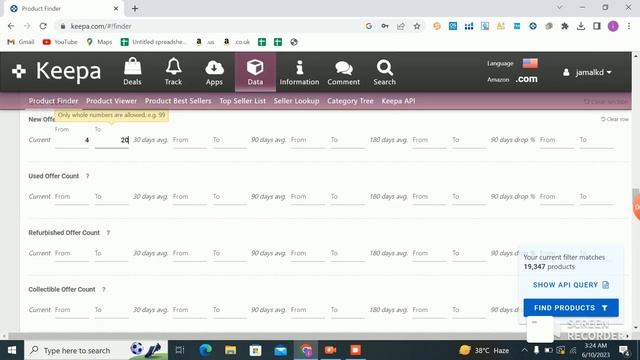The height and width of the screenshot is (360, 640).
Task: Open the Product Finder tab
Action: pyautogui.click(x=53, y=101)
